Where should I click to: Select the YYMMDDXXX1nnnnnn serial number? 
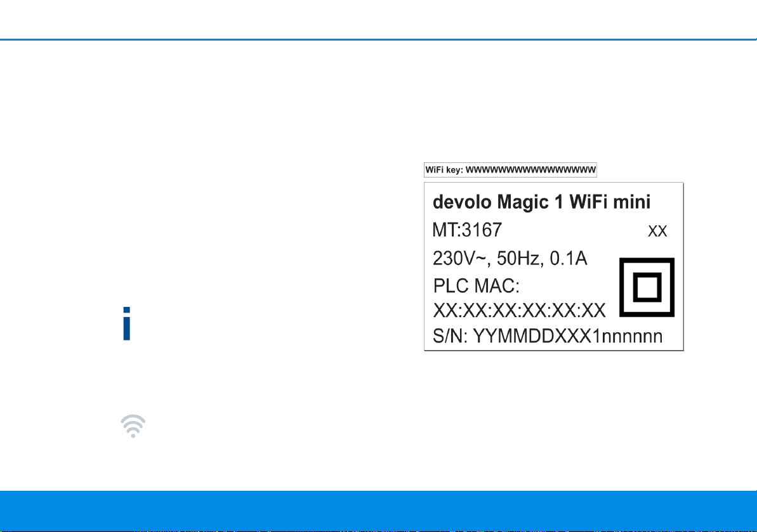point(568,335)
